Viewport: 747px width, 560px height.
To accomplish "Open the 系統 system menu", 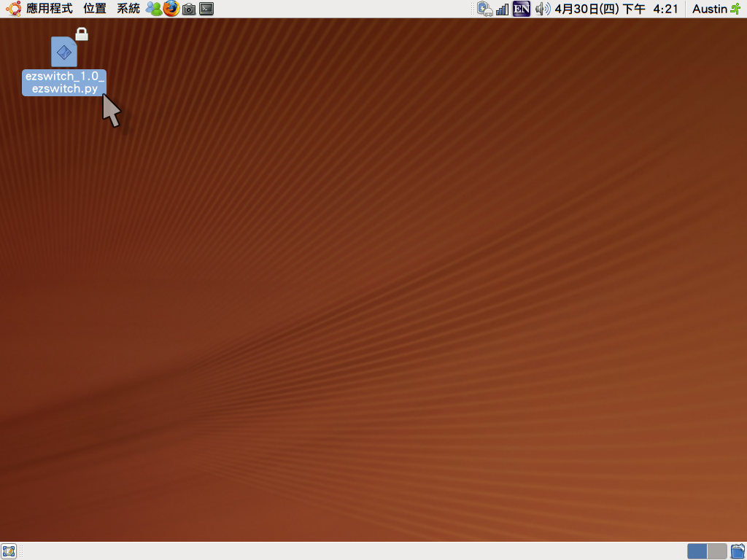I will (x=128, y=9).
